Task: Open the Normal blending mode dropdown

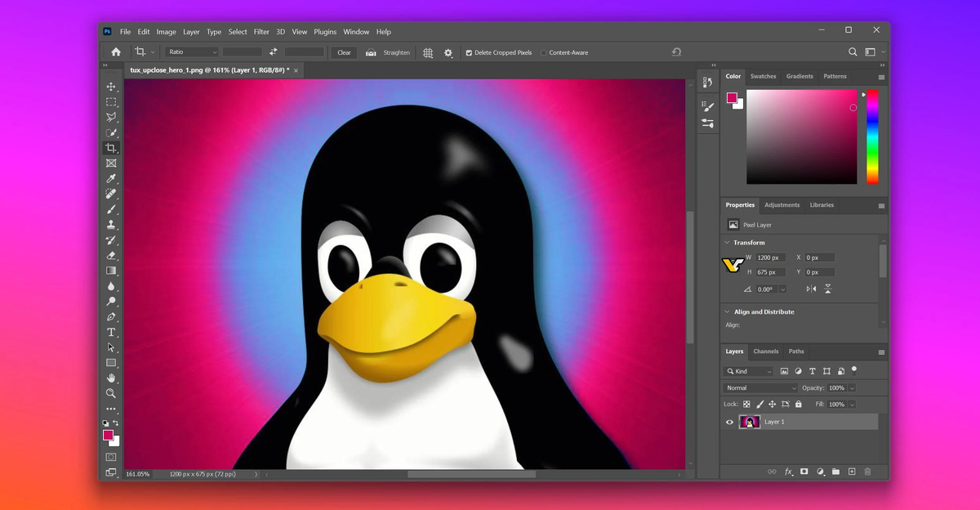Action: tap(759, 387)
